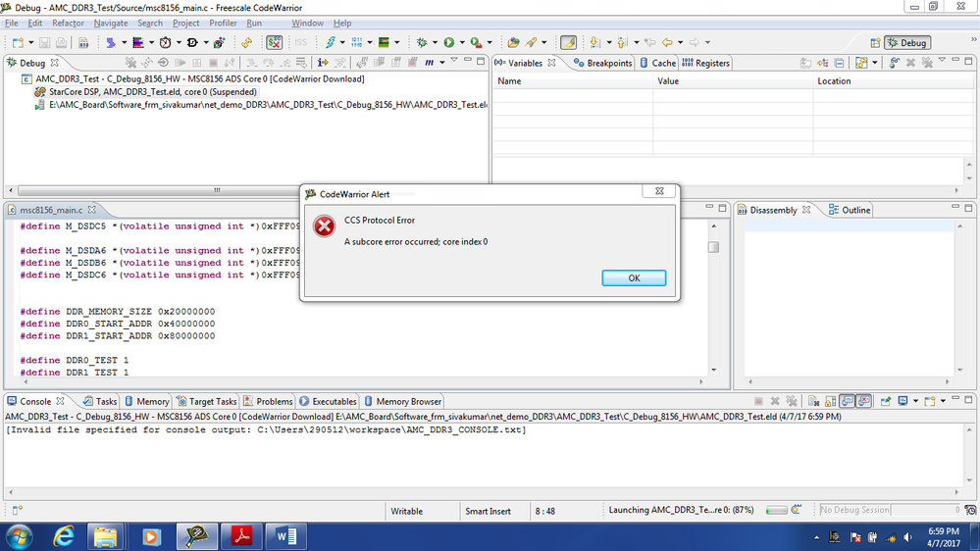Open the File menu
The image size is (980, 551).
[x=11, y=24]
